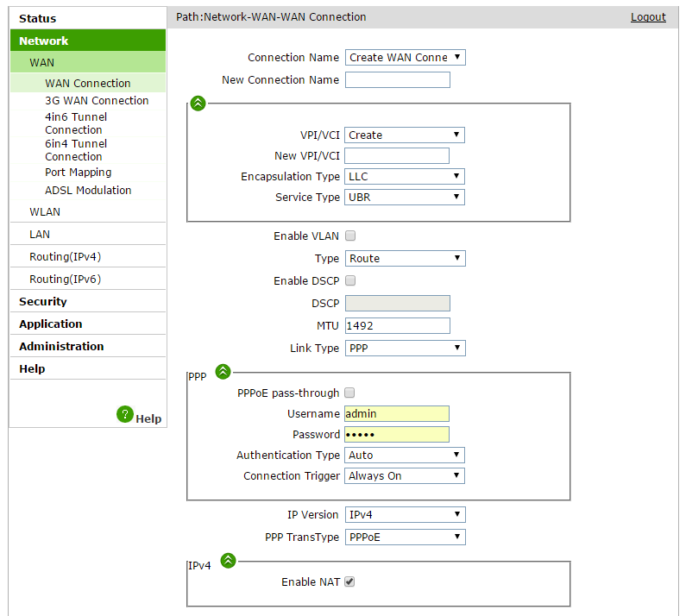Open the Authentication Type dropdown
Viewport: 686px width, 616px height.
point(405,456)
